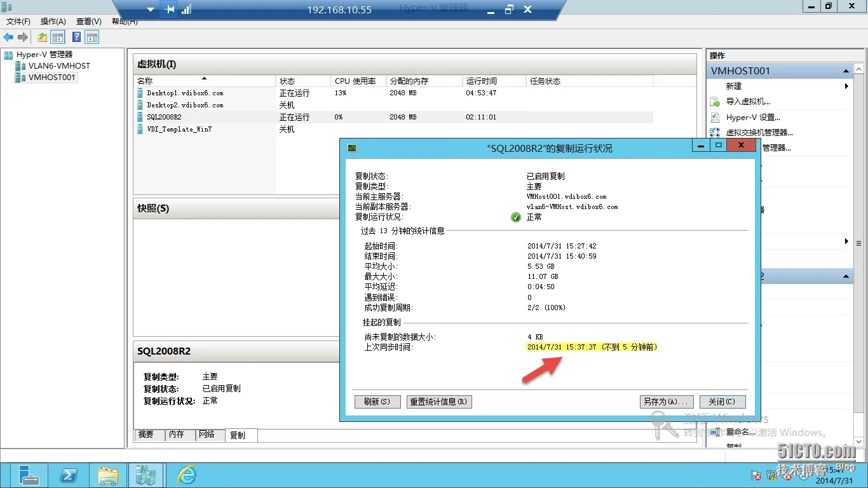Viewport: 868px width, 488px height.
Task: Open the remote session bar dropdown arrow
Action: coord(151,10)
